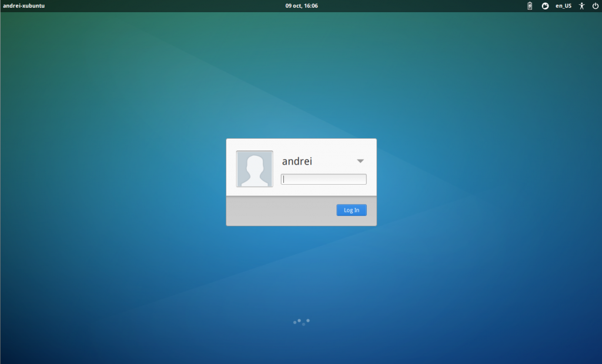
Task: Click the avatar thumbnail on the login card
Action: pyautogui.click(x=255, y=169)
